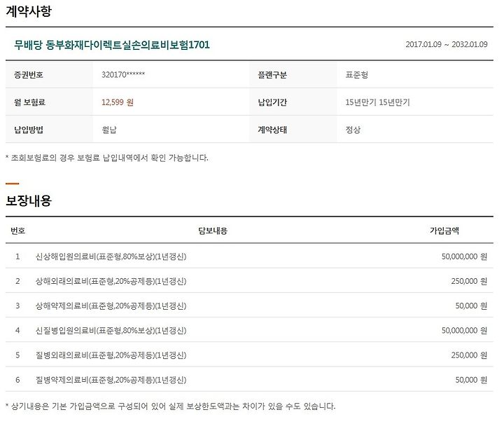Select the policy title 무배당 동부화재다이렉트실손의료비보험1701

[x=111, y=45]
